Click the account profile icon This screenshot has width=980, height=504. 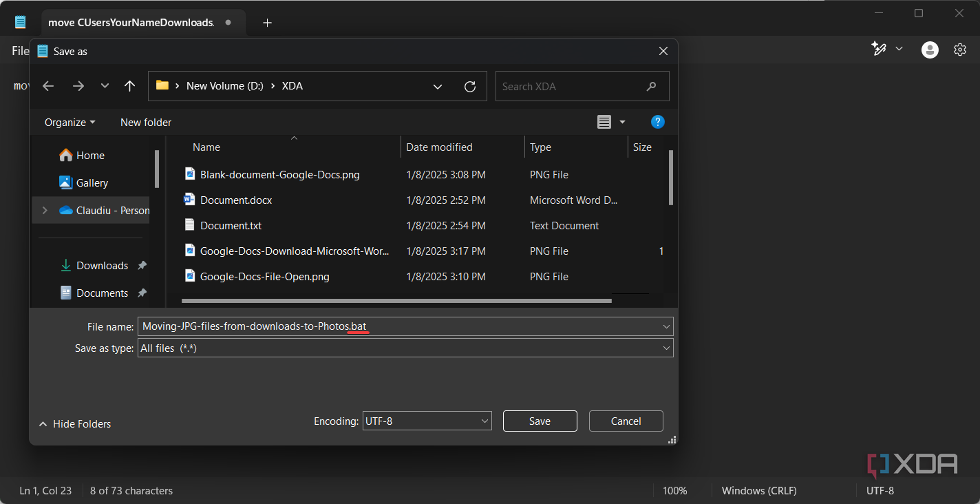click(930, 49)
